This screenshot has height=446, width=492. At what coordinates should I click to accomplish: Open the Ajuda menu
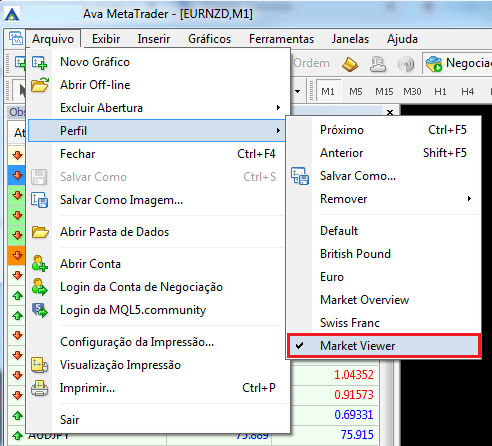(x=402, y=39)
